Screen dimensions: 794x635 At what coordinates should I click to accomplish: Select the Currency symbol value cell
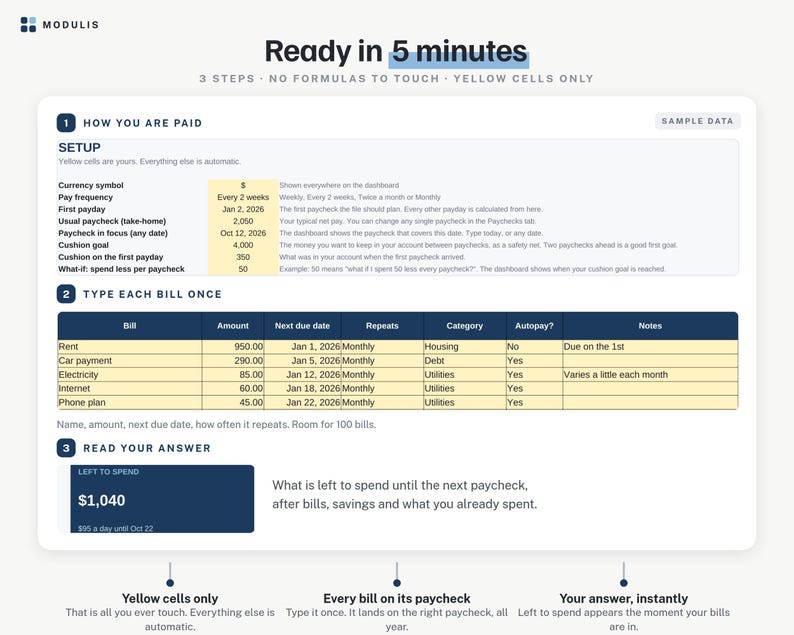(x=243, y=185)
